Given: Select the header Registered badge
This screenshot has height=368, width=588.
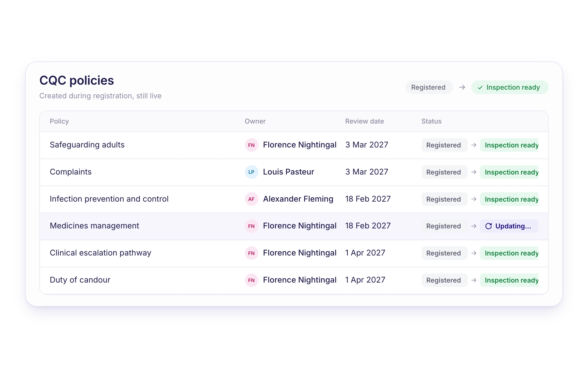Looking at the screenshot, I should click(x=429, y=87).
